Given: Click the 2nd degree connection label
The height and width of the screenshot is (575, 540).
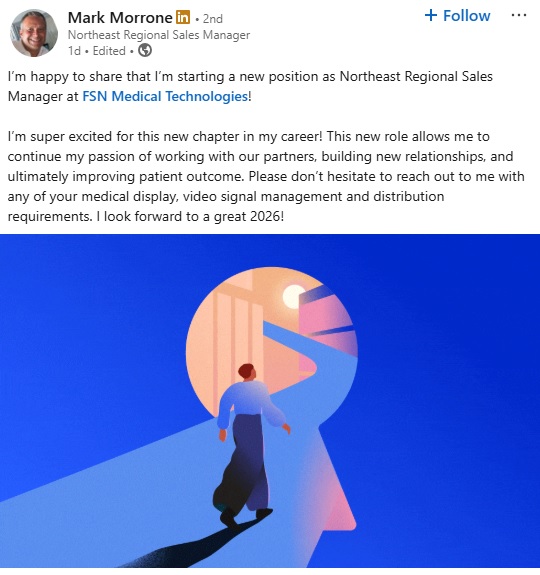Looking at the screenshot, I should pyautogui.click(x=212, y=18).
